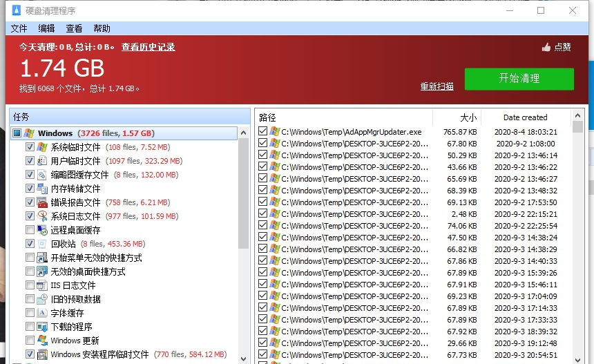Image resolution: width=594 pixels, height=364 pixels.
Task: Click the 系统日志文件 icon
Action: click(x=42, y=216)
